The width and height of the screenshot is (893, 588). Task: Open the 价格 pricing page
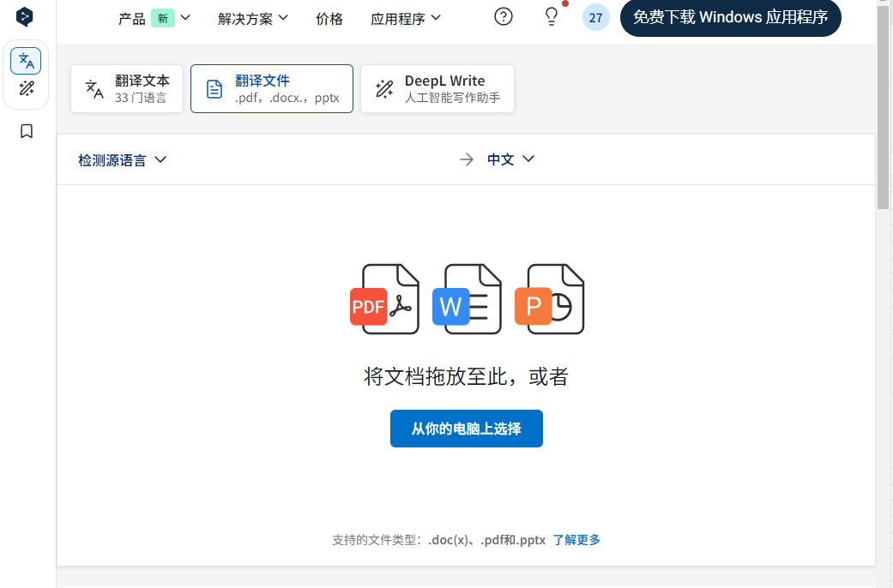[x=329, y=19]
